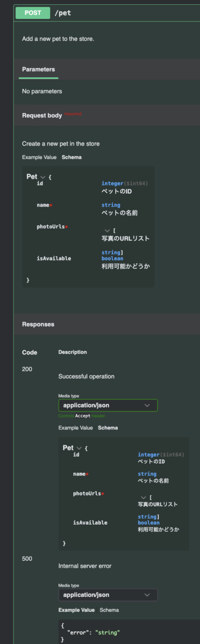
Task: Open media type dropdown for 200 response
Action: pos(108,405)
